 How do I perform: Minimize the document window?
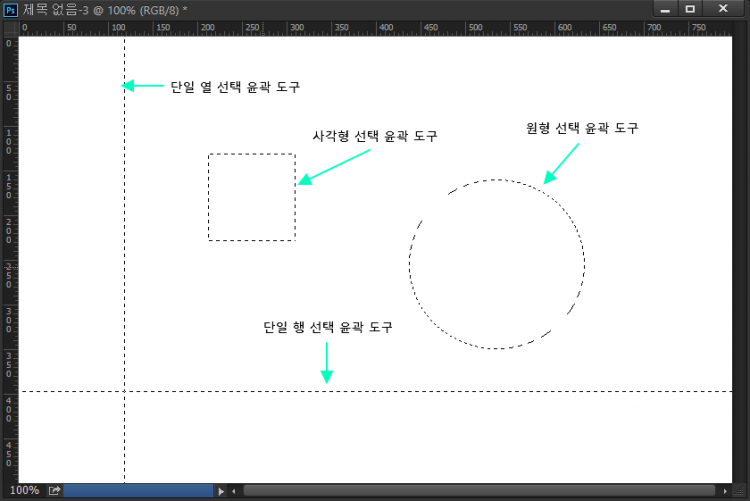click(664, 9)
